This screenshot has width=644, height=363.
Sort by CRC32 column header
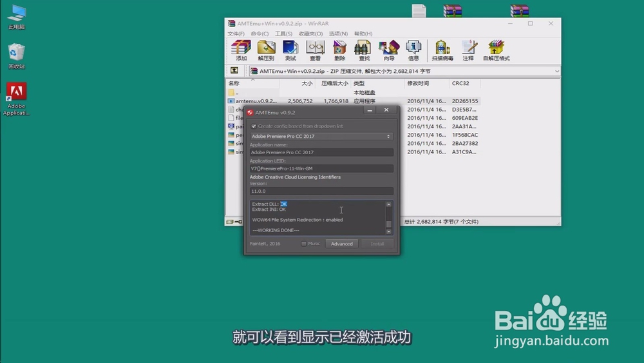[x=464, y=83]
